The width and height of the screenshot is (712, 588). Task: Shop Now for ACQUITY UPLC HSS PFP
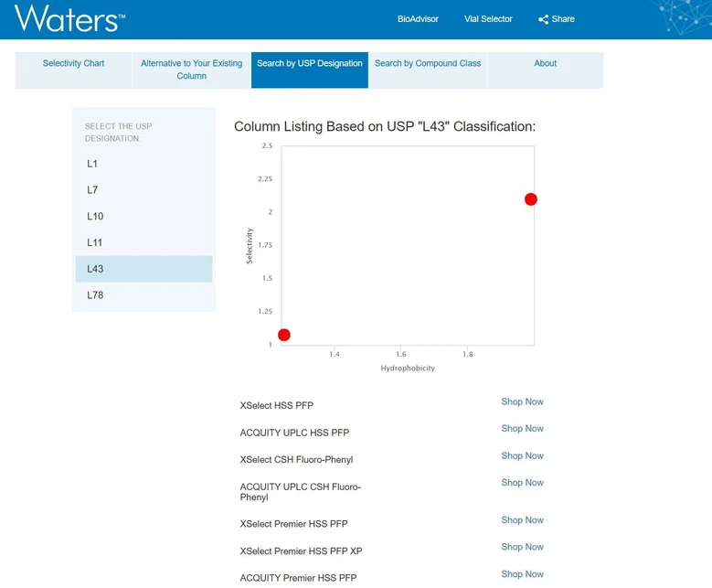point(522,429)
